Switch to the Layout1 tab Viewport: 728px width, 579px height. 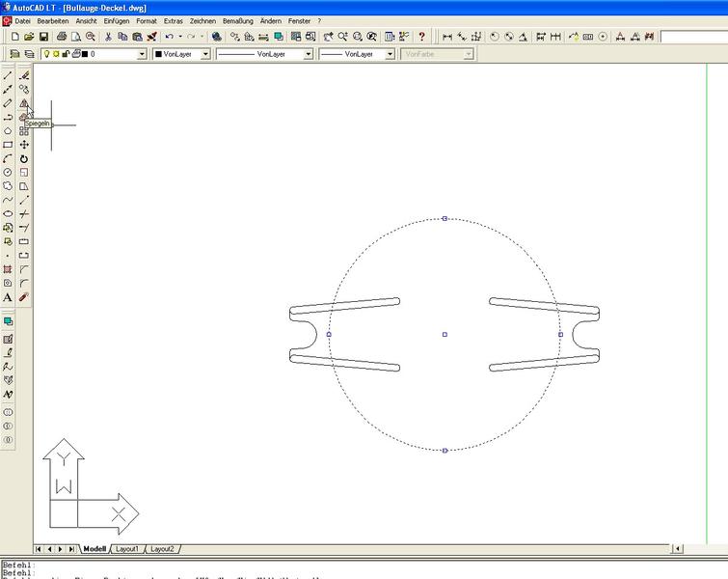[x=126, y=549]
